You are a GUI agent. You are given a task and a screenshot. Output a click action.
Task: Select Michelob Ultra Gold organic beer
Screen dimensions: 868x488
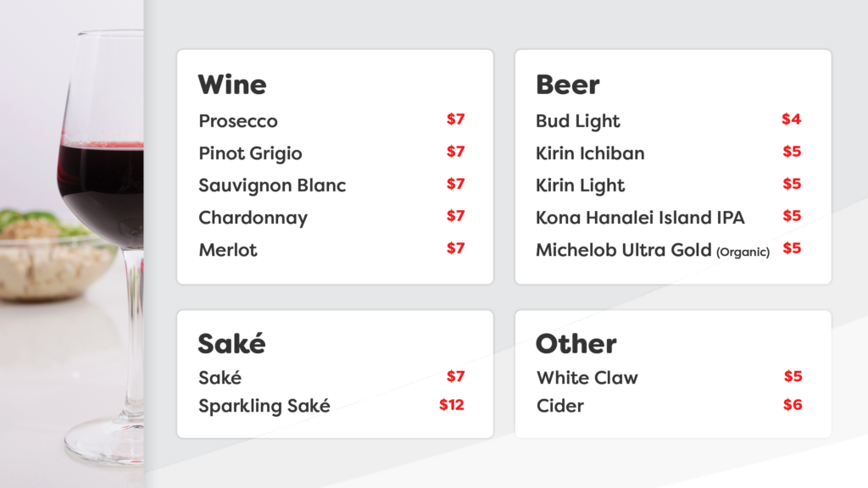(x=653, y=250)
